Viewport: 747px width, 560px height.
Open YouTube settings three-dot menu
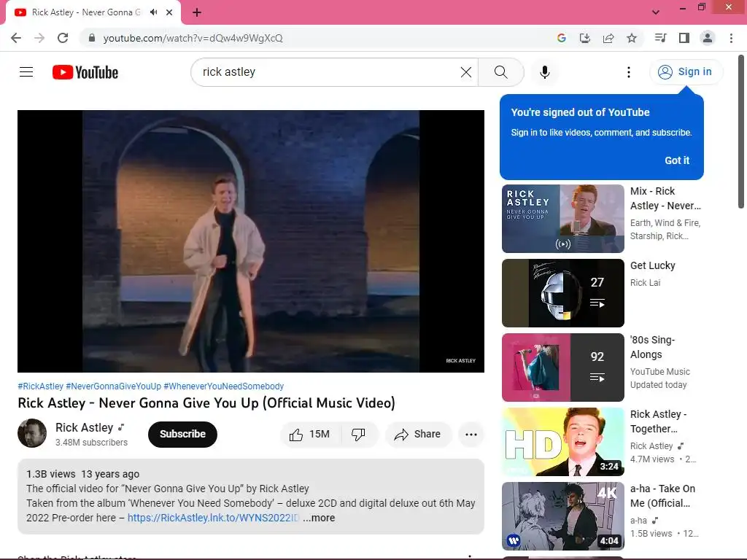628,72
